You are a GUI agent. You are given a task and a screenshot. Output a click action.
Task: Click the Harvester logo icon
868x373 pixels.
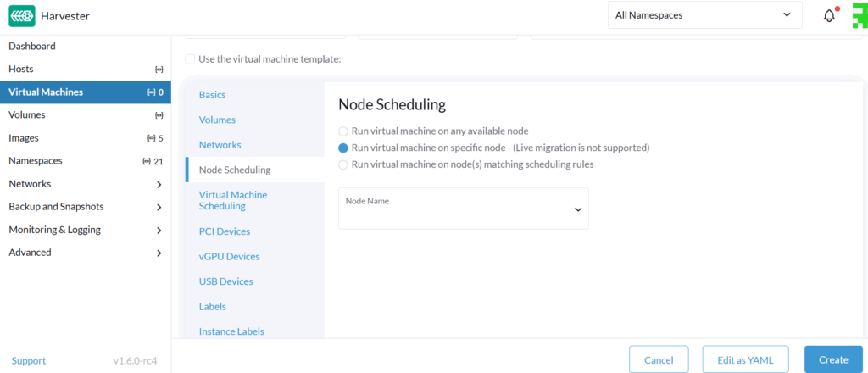(22, 16)
